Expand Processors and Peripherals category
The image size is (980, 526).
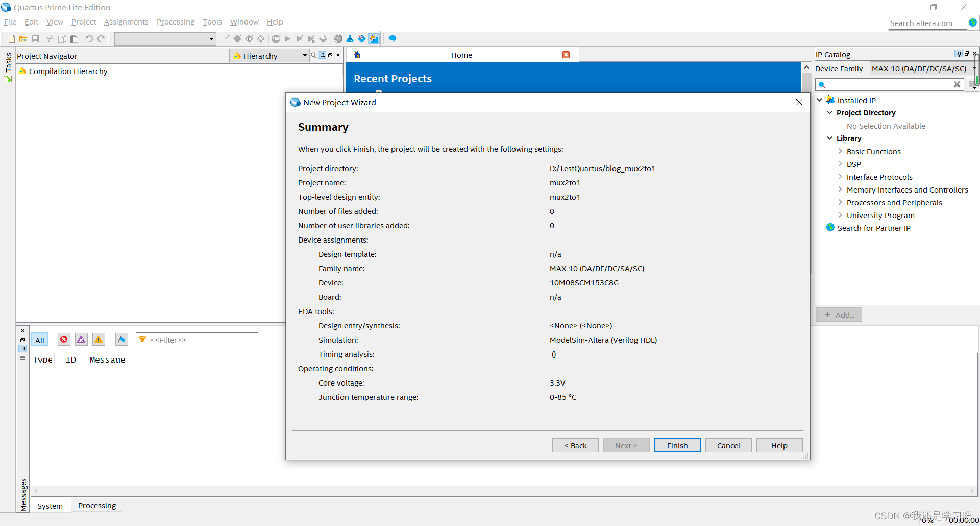click(x=840, y=202)
